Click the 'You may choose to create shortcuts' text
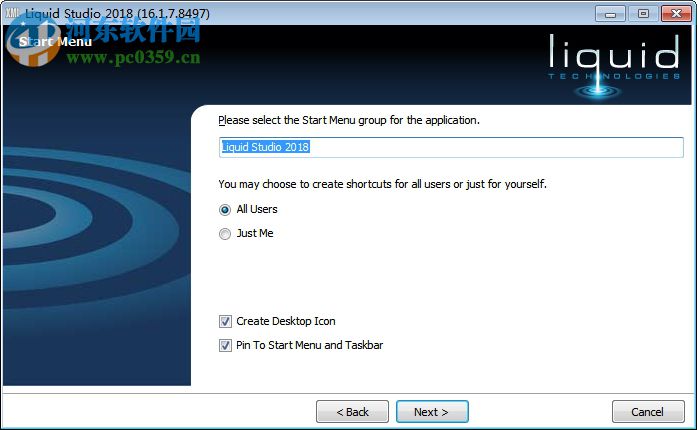Screen dimensions: 697x430 (382, 184)
